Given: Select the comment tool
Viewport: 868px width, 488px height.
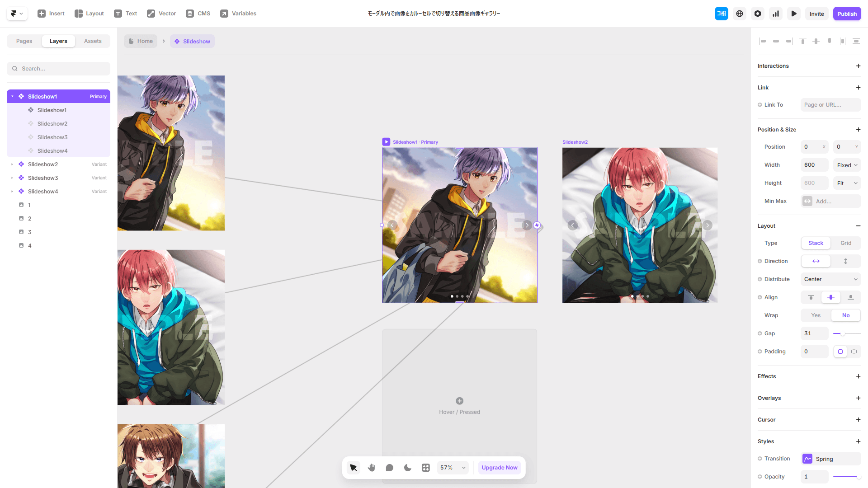Looking at the screenshot, I should coord(390,468).
